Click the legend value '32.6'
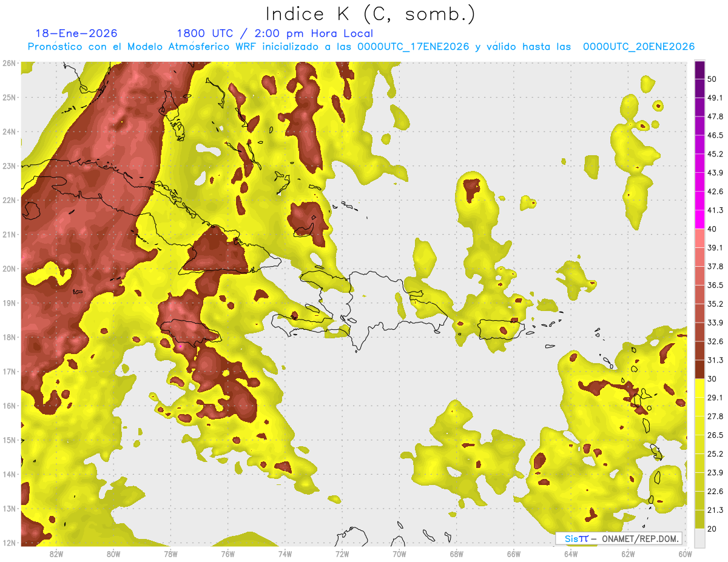The width and height of the screenshot is (728, 562). click(715, 341)
